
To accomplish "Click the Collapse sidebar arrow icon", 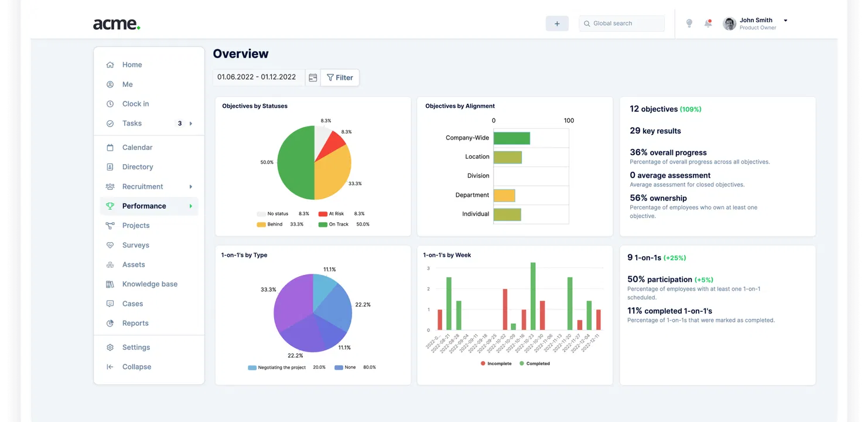I will pos(110,367).
